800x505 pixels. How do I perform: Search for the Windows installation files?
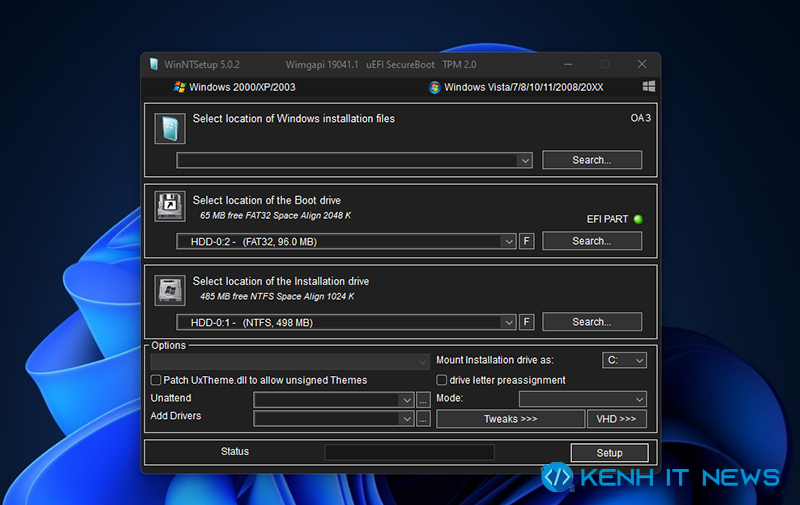coord(592,160)
